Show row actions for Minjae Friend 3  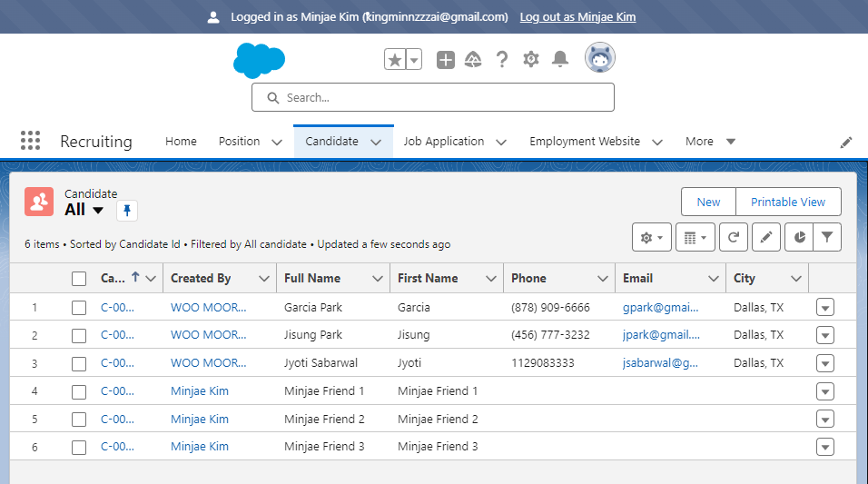tap(824, 447)
